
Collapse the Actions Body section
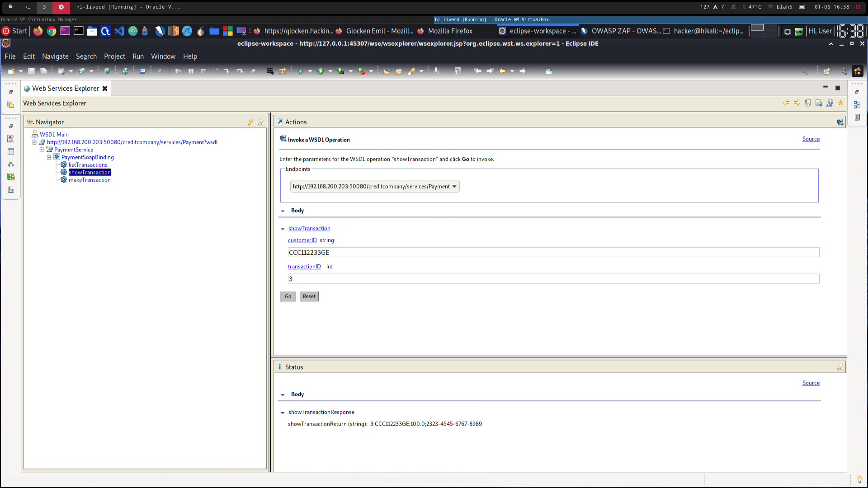tap(283, 211)
